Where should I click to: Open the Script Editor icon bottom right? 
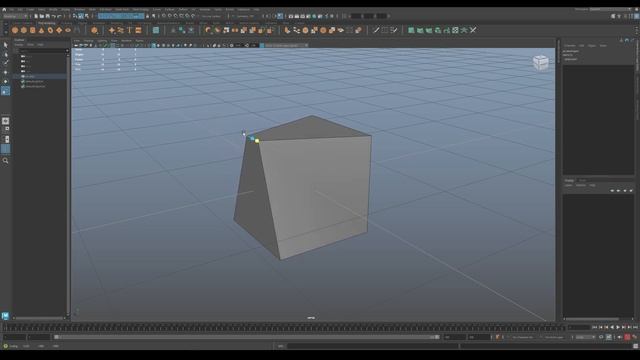click(636, 346)
